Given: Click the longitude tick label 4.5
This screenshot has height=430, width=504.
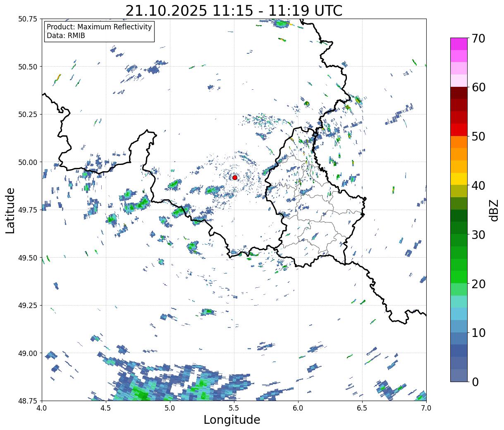Looking at the screenshot, I should (x=106, y=408).
